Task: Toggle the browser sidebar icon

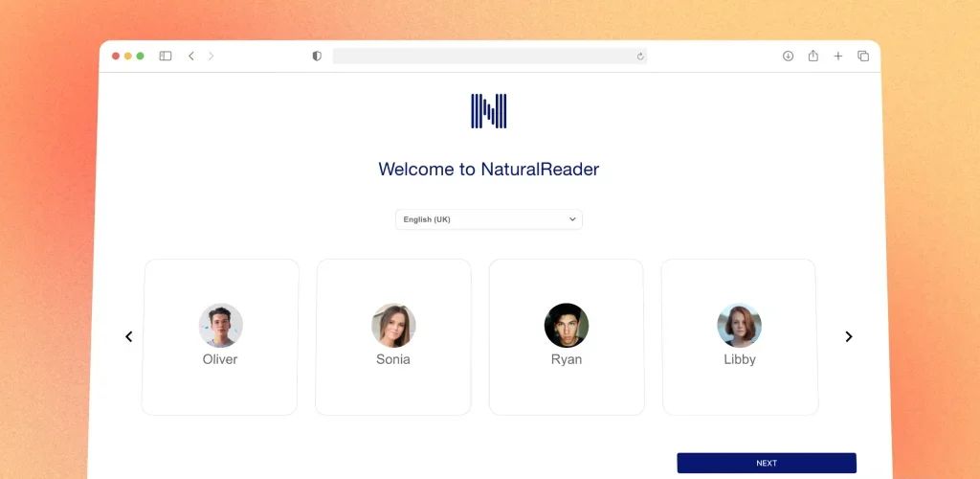Action: pyautogui.click(x=166, y=57)
